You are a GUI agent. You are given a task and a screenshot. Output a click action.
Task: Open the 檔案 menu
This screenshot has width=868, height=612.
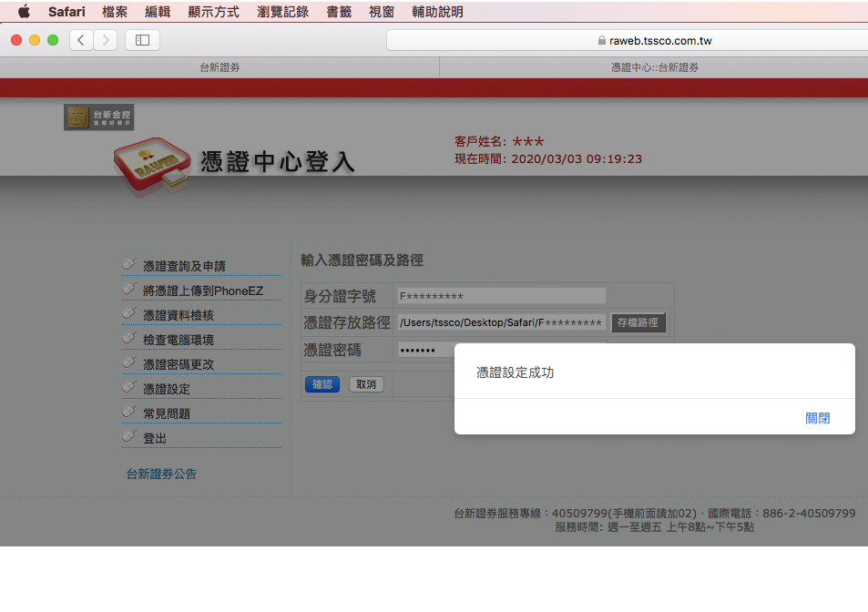[x=115, y=12]
